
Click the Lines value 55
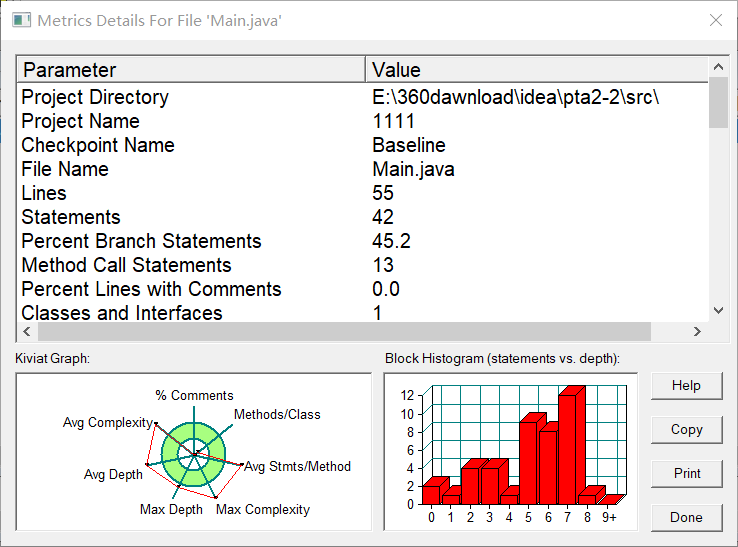click(383, 193)
